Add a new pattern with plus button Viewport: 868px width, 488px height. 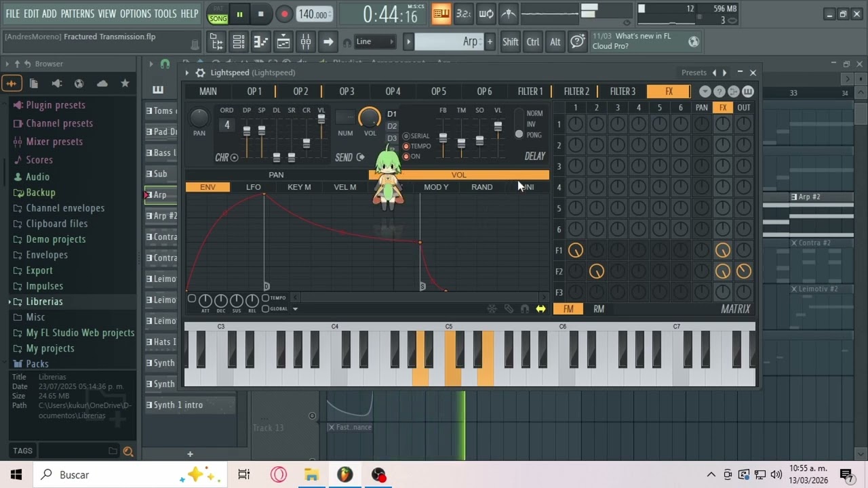coord(490,42)
